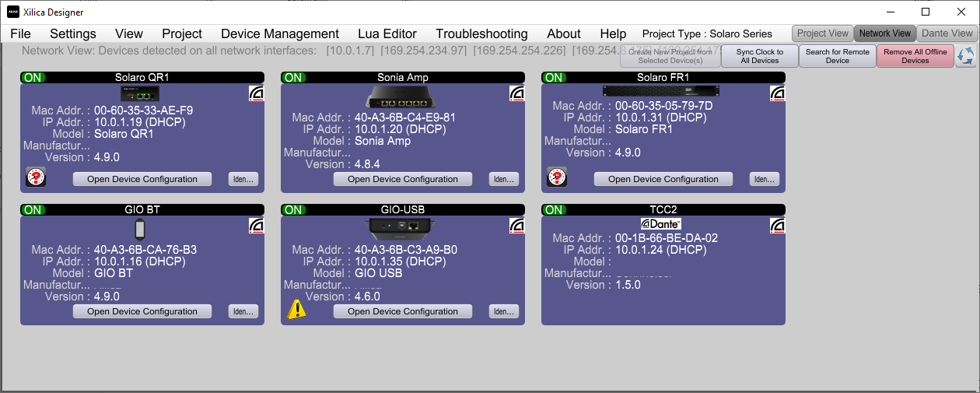Image resolution: width=980 pixels, height=393 pixels.
Task: Click the clock alert icon on Solaro QR1
Action: coord(35,177)
